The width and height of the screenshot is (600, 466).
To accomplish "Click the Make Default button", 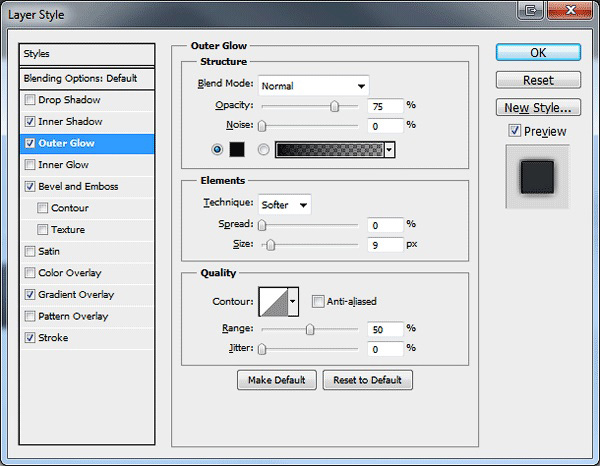I will [x=277, y=380].
